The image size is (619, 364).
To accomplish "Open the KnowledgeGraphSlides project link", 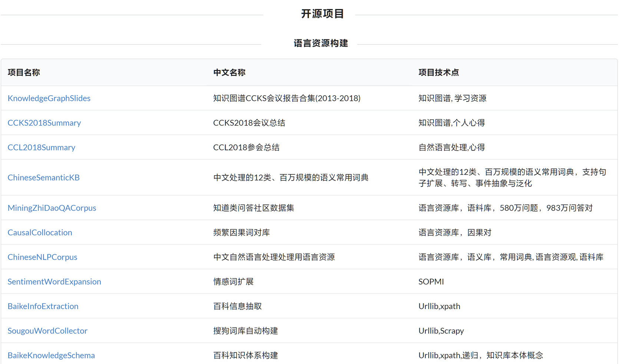I will tap(49, 98).
